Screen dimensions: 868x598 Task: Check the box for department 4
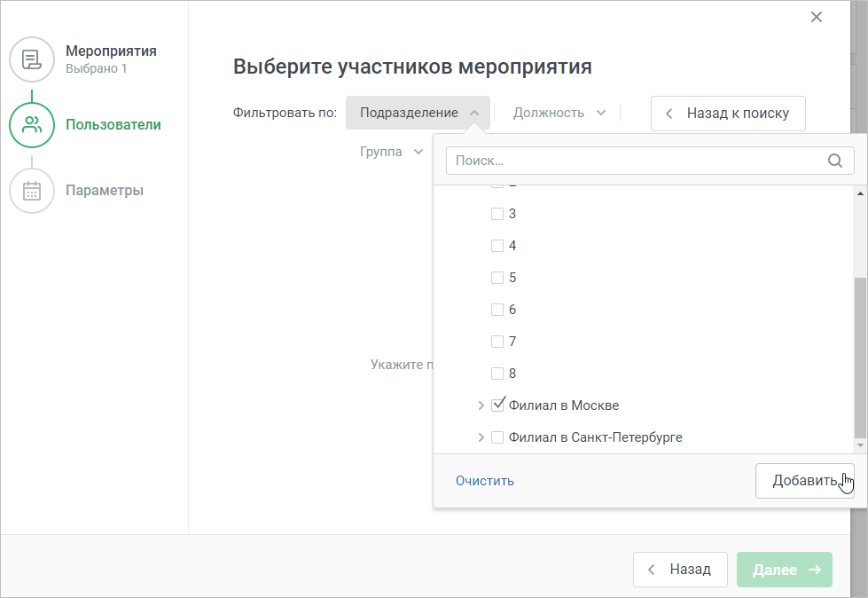pos(497,245)
